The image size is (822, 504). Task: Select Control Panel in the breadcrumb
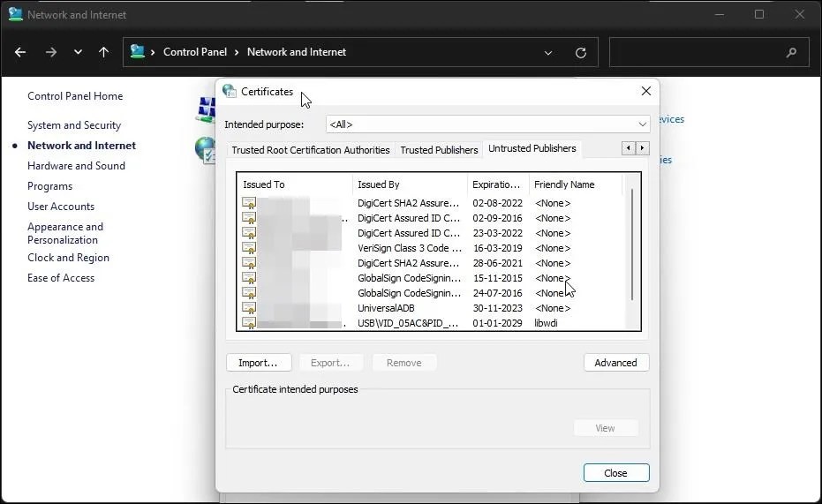pos(195,52)
